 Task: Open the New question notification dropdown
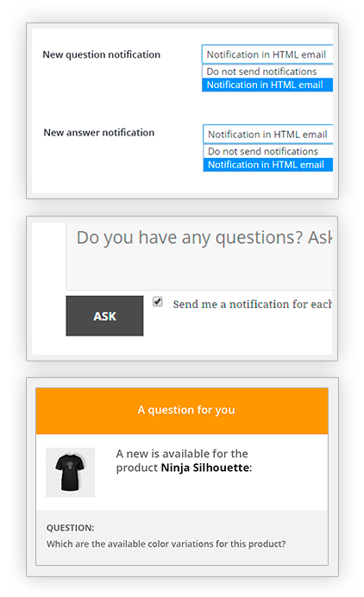[x=267, y=54]
